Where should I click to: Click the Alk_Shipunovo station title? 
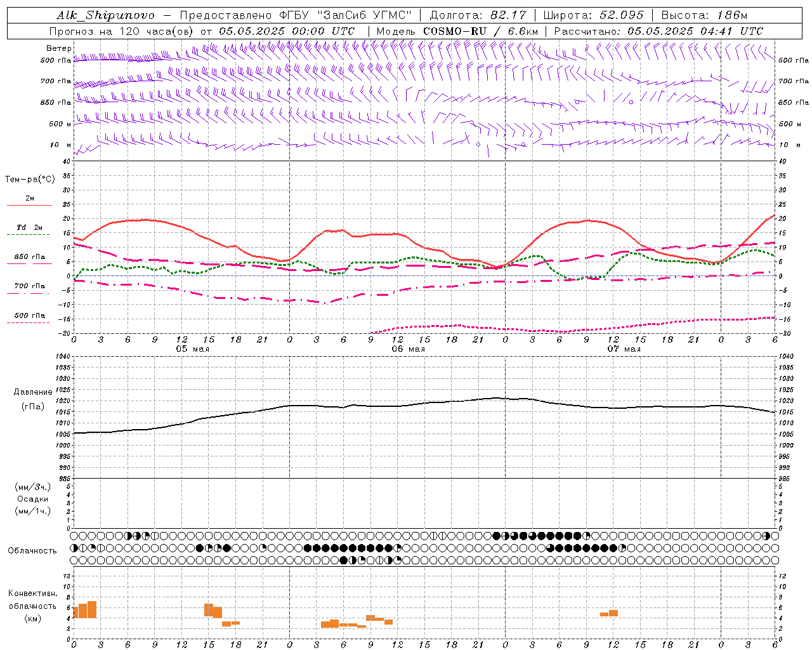pyautogui.click(x=105, y=15)
